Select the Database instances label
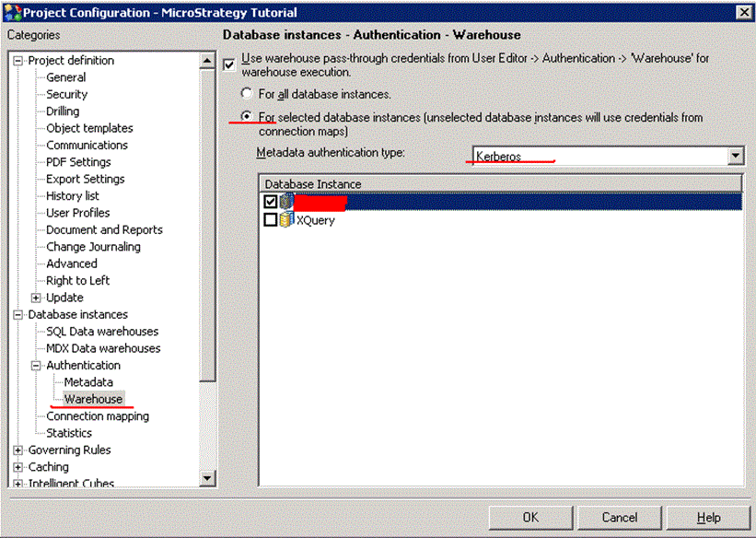 tap(78, 314)
